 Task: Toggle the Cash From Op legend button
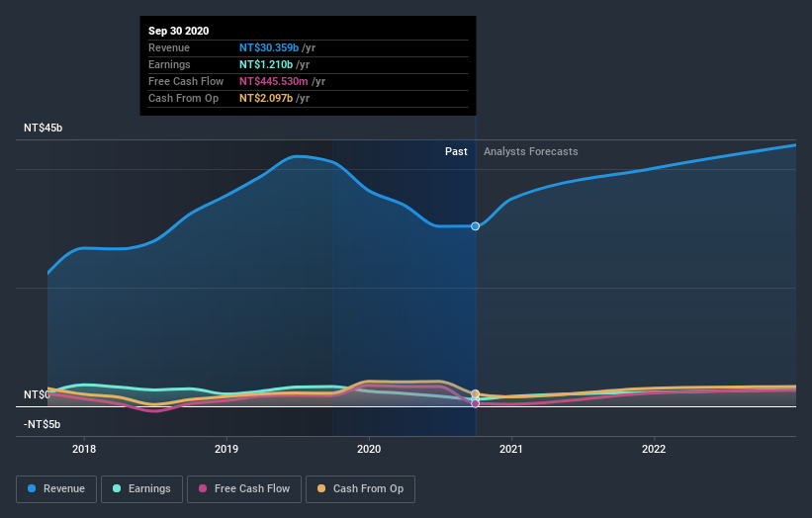(x=360, y=489)
